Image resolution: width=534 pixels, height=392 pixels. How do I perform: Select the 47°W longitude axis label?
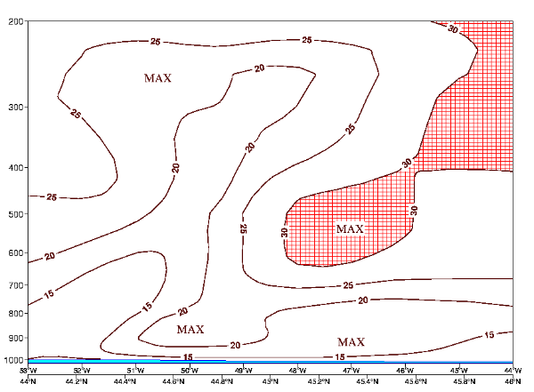[x=351, y=371]
